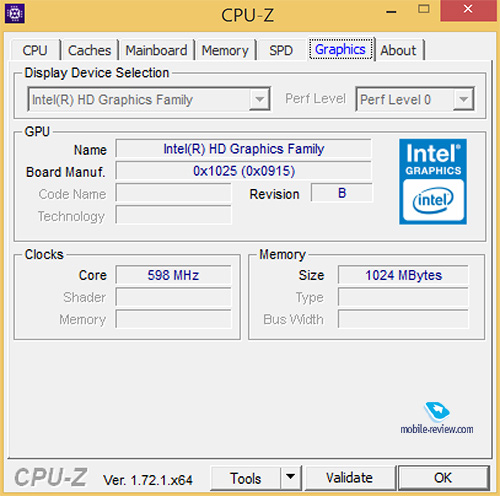Select the Mainboard tab
This screenshot has width=500, height=496.
point(156,51)
